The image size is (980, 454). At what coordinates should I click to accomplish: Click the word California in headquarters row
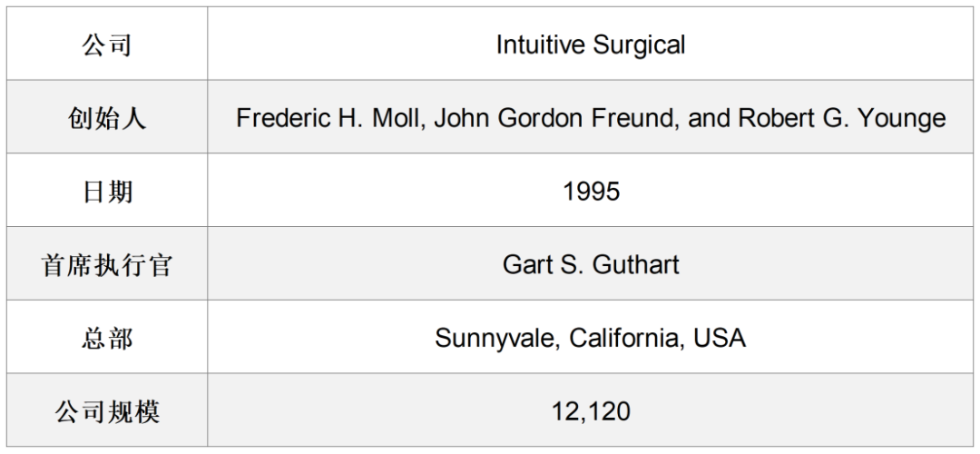pos(627,338)
